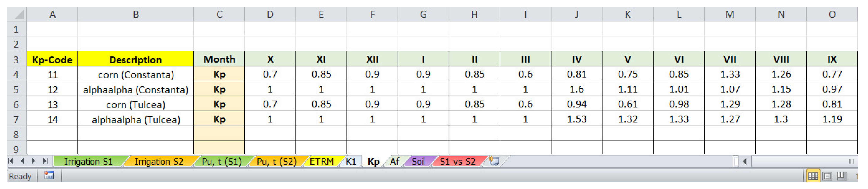Viewport: 868px width, 189px height.
Task: Select row 4 header
Action: 16,74
